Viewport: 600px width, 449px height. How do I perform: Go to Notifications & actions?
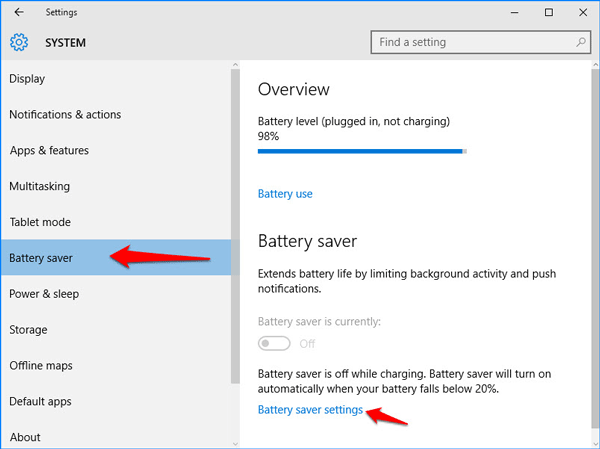pyautogui.click(x=65, y=115)
